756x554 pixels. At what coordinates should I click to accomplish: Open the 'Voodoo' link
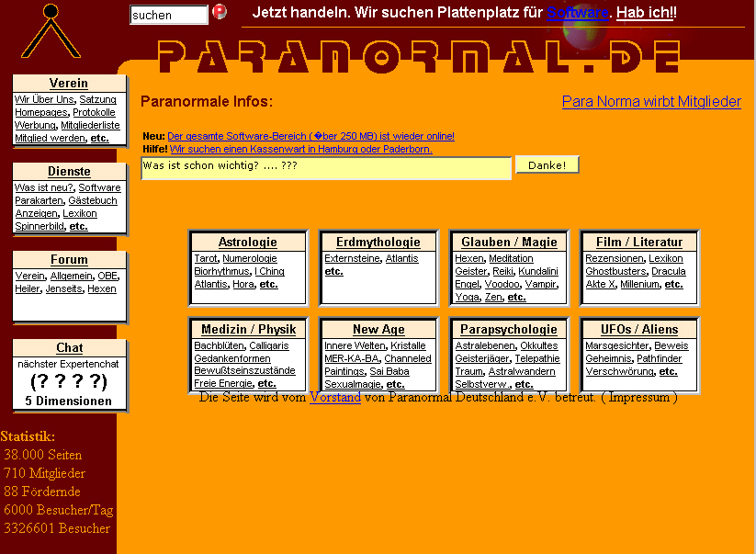tap(502, 285)
